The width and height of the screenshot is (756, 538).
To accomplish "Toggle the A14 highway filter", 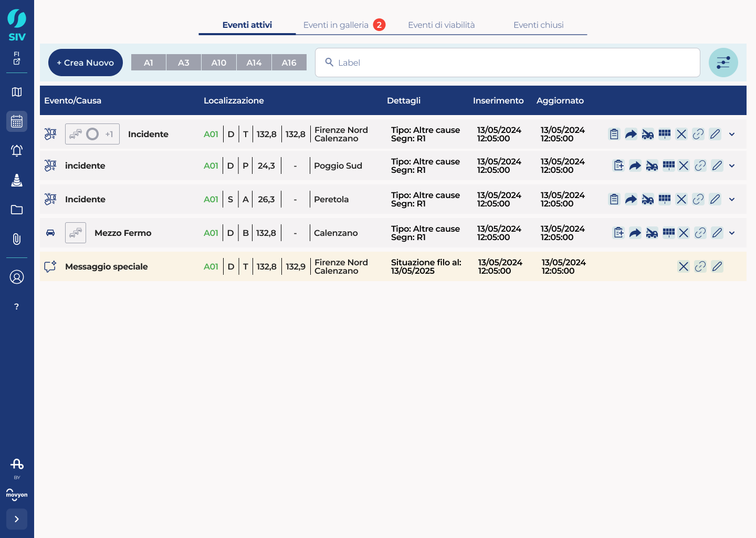I will [x=254, y=63].
